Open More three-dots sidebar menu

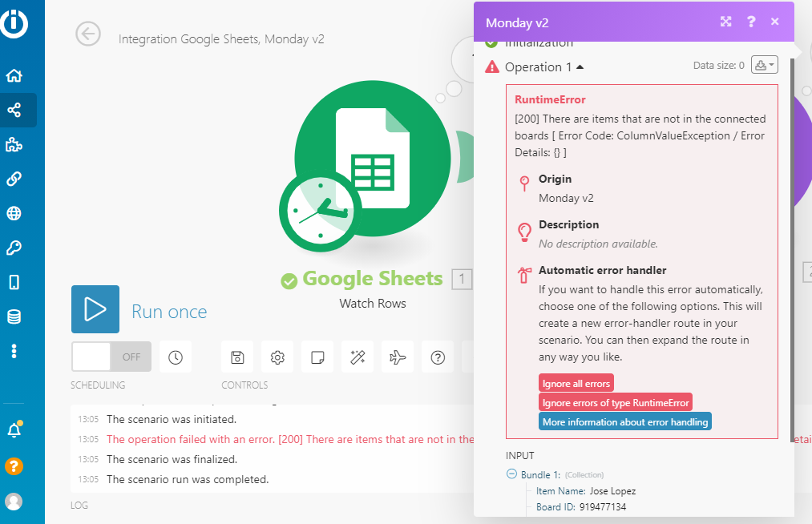pyautogui.click(x=14, y=351)
